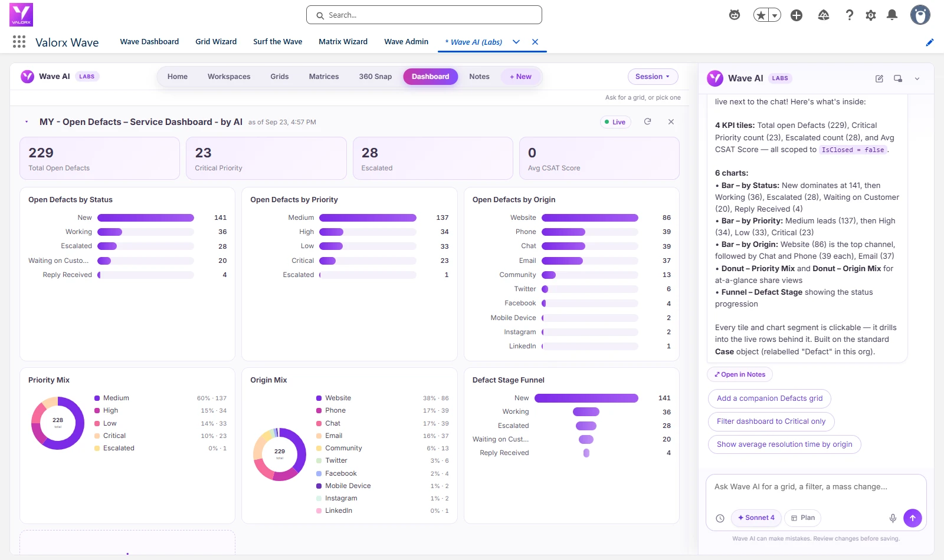Focus the global Search field

[x=424, y=15]
